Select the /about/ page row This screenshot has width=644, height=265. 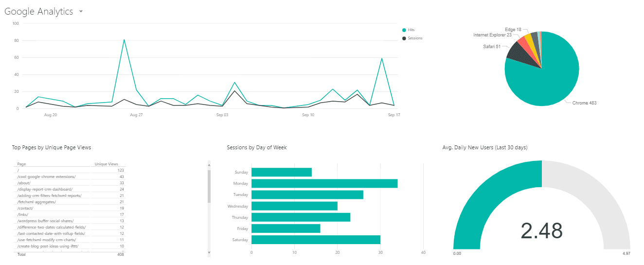point(71,183)
